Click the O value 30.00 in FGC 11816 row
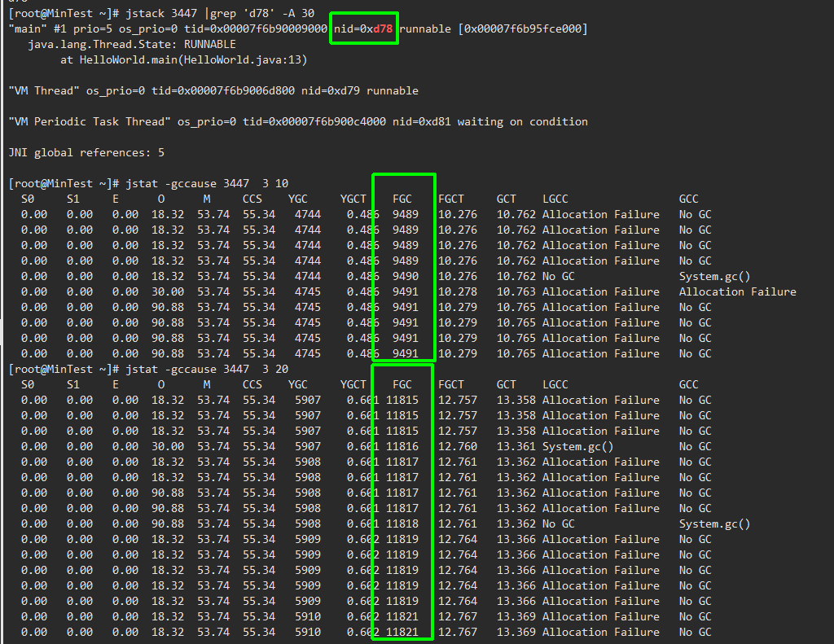The height and width of the screenshot is (644, 834). (168, 447)
